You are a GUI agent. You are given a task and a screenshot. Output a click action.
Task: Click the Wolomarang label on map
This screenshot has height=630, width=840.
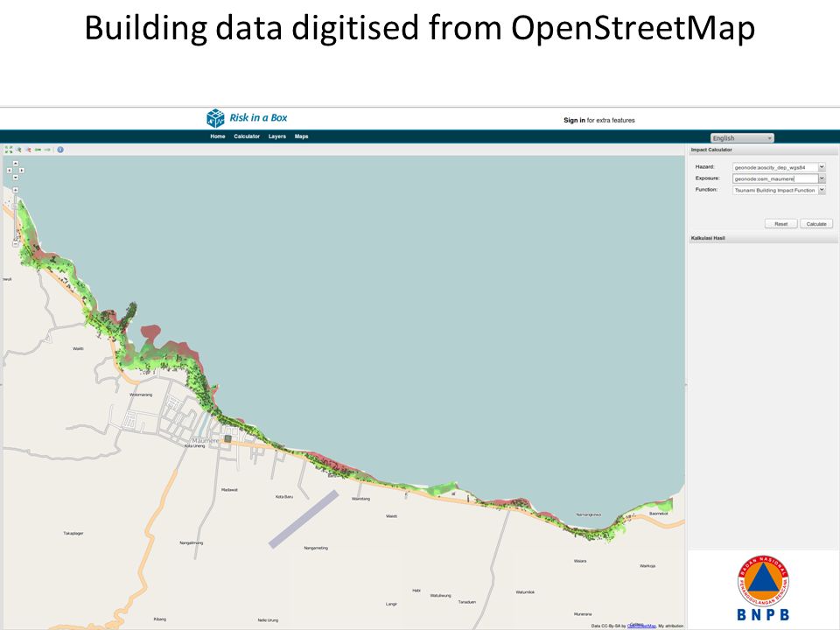click(141, 395)
